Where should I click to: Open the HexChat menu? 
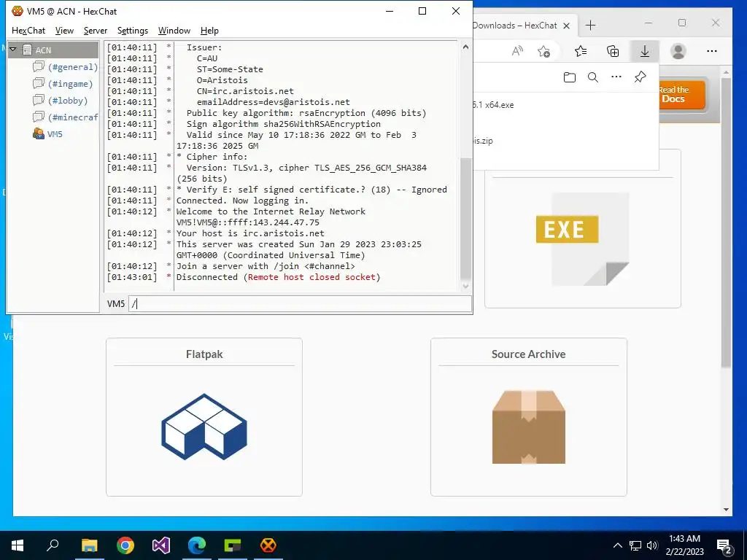point(28,31)
